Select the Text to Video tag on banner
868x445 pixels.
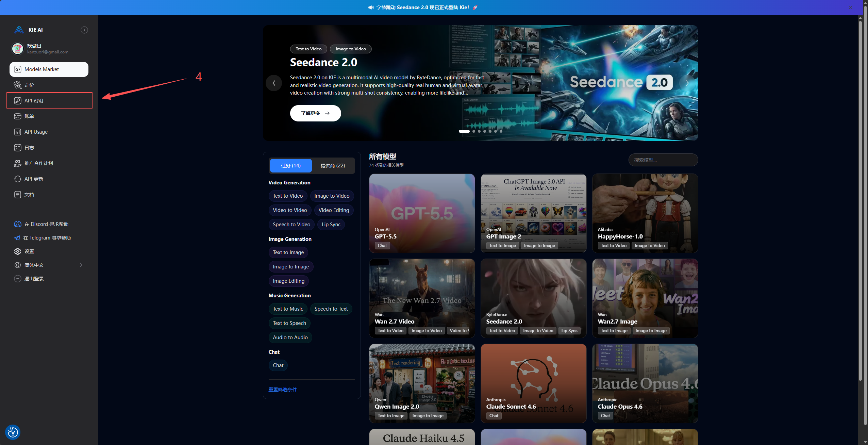[308, 49]
